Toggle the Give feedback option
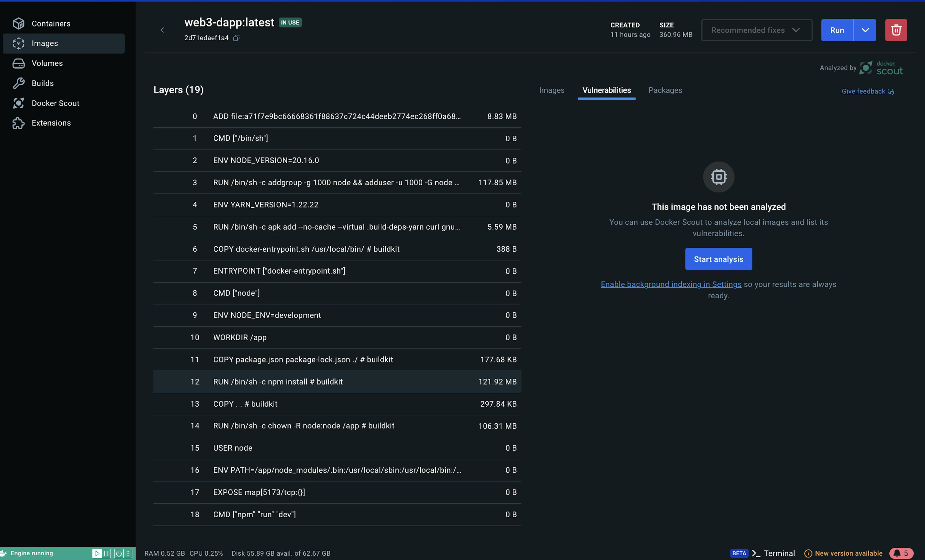 click(x=867, y=91)
